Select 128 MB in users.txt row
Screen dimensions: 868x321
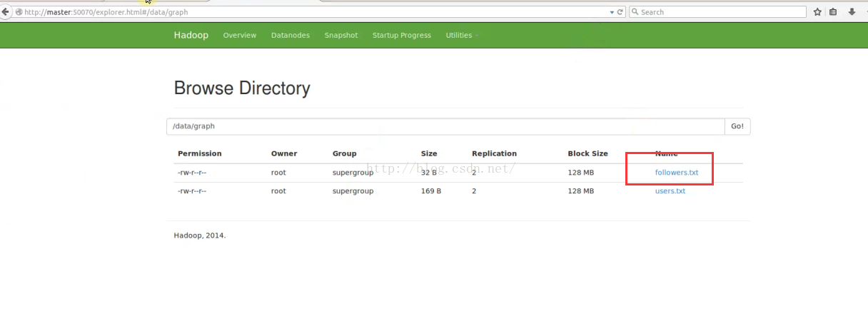click(581, 191)
